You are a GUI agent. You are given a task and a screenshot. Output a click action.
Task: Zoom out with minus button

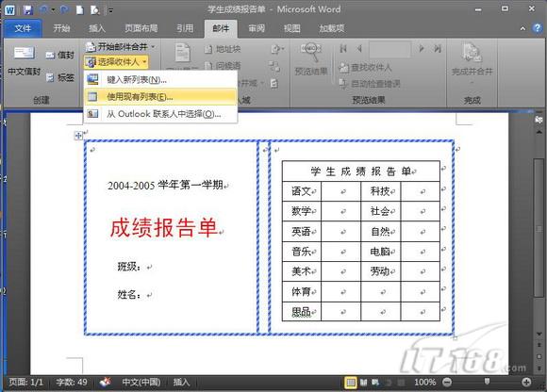[447, 383]
